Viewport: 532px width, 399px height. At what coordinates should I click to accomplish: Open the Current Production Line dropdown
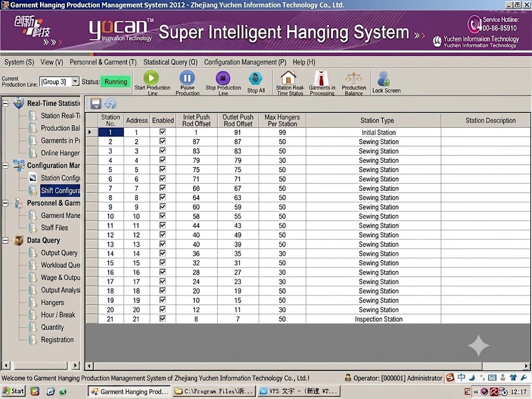[75, 82]
